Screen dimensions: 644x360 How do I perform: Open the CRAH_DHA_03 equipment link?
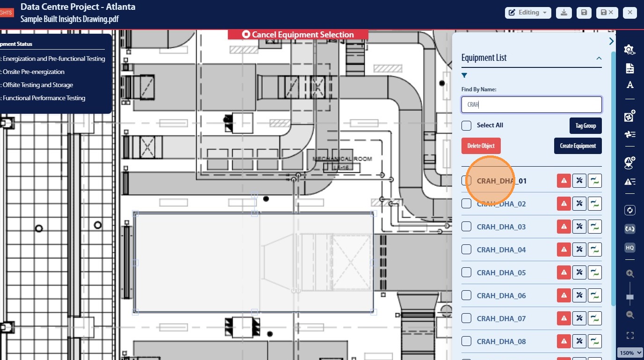click(x=501, y=227)
